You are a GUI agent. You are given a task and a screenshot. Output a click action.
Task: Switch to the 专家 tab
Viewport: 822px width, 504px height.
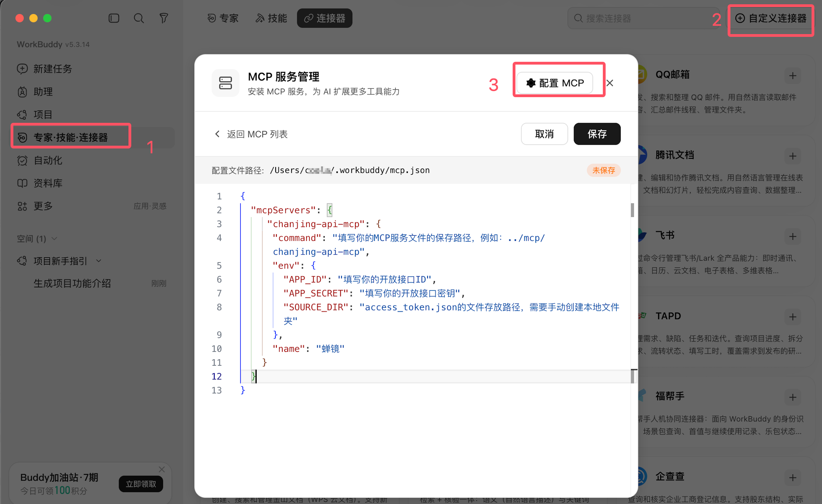223,18
